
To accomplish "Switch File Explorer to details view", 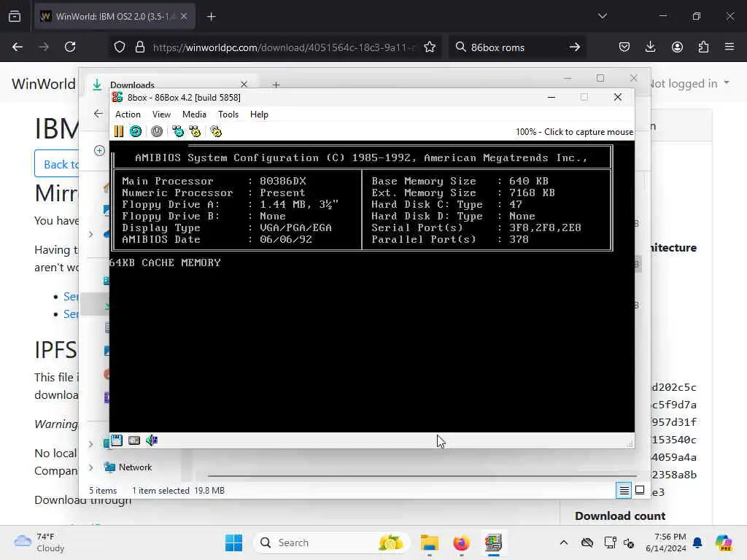I will (624, 491).
